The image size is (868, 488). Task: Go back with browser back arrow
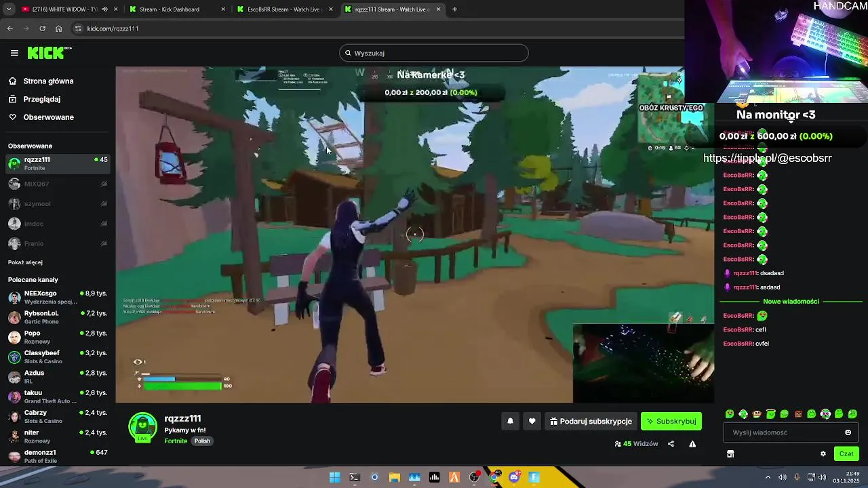point(9,28)
